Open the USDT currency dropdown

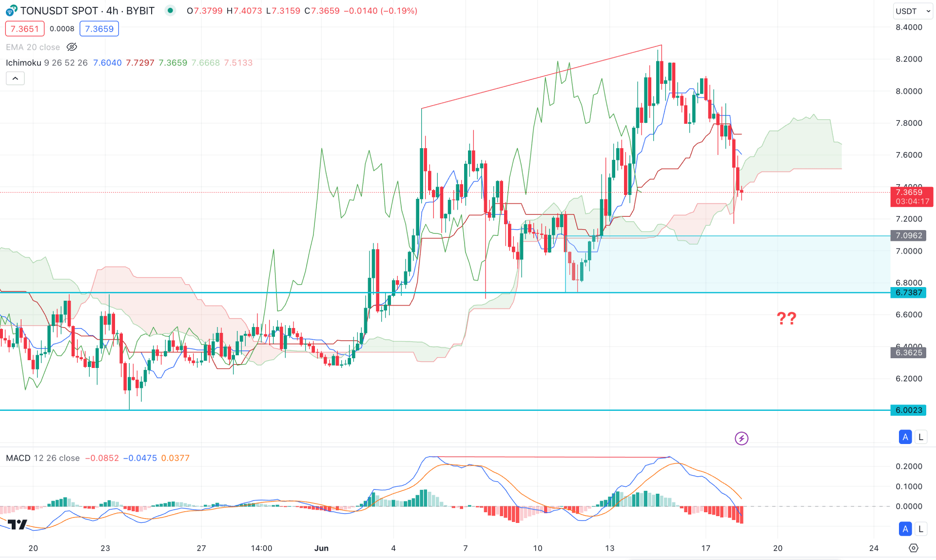(913, 11)
